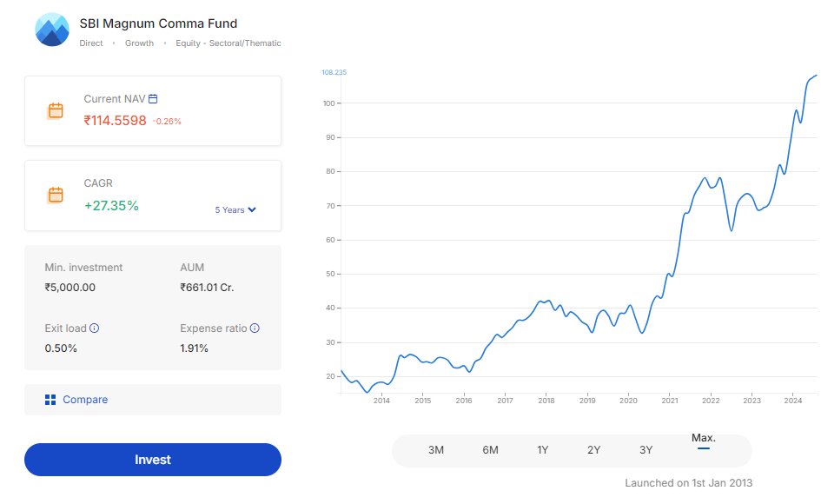Click the Invest button
Image resolution: width=821 pixels, height=504 pixels.
click(153, 460)
